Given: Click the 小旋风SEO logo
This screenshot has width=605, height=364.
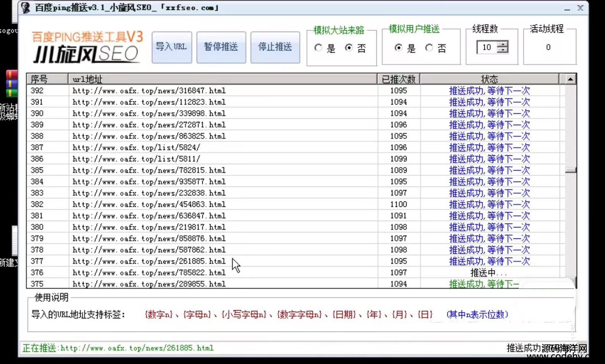Looking at the screenshot, I should click(x=87, y=47).
